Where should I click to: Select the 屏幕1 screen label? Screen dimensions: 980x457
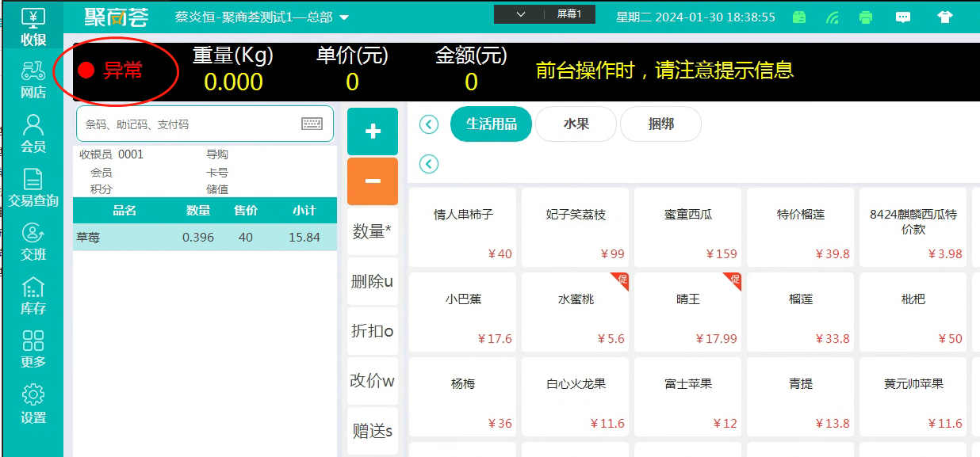(x=569, y=14)
